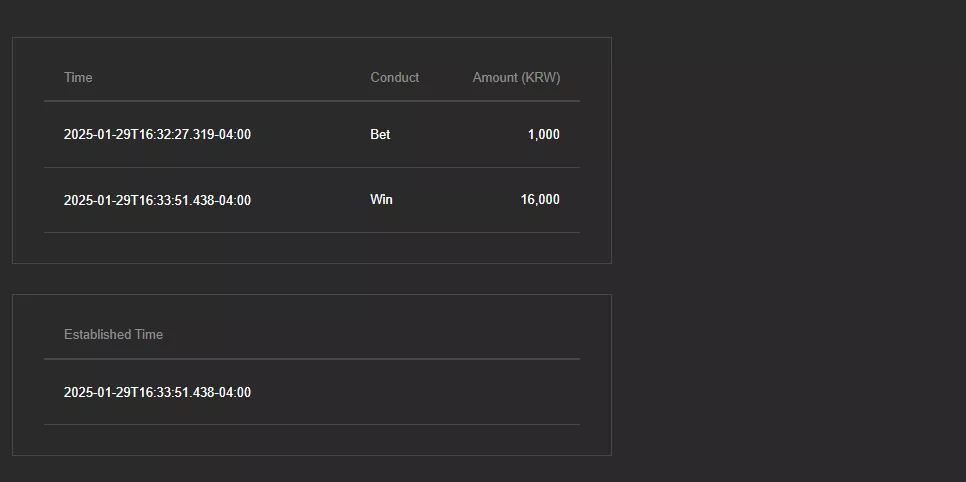The height and width of the screenshot is (482, 966).
Task: Click the 1,000 amount value
Action: pos(543,134)
